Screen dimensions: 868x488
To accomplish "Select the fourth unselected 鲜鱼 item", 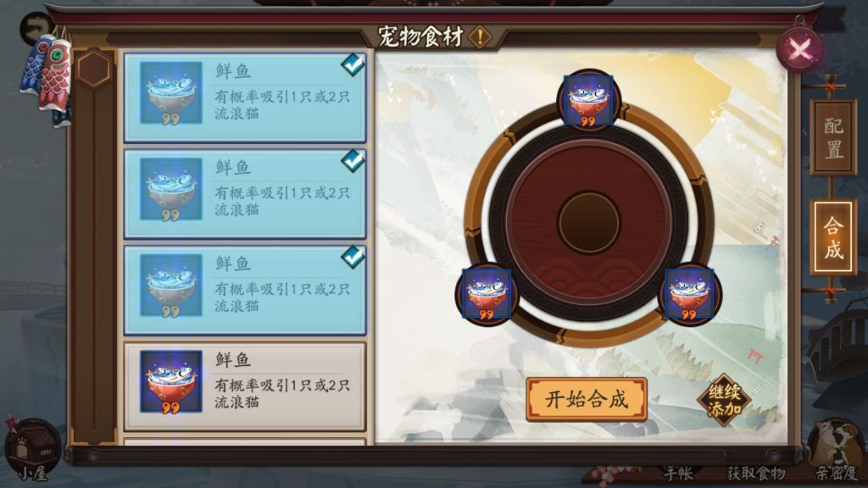I will [244, 385].
